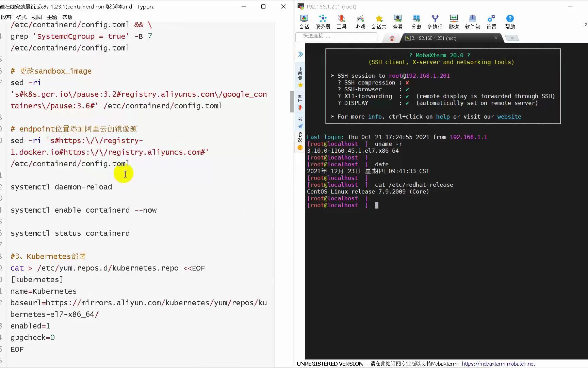Minimize the MobaXterm window
This screenshot has height=368, width=588.
click(x=571, y=6)
